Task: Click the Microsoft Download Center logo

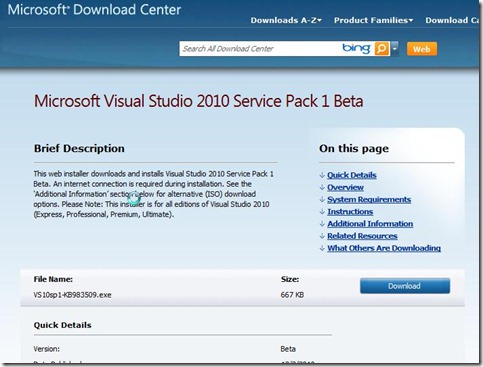Action: point(94,9)
